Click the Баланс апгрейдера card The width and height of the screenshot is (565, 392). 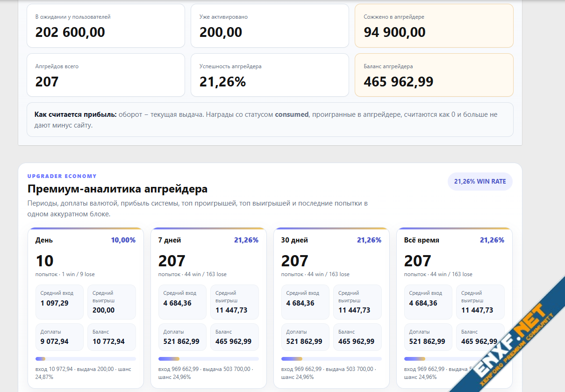click(x=434, y=75)
